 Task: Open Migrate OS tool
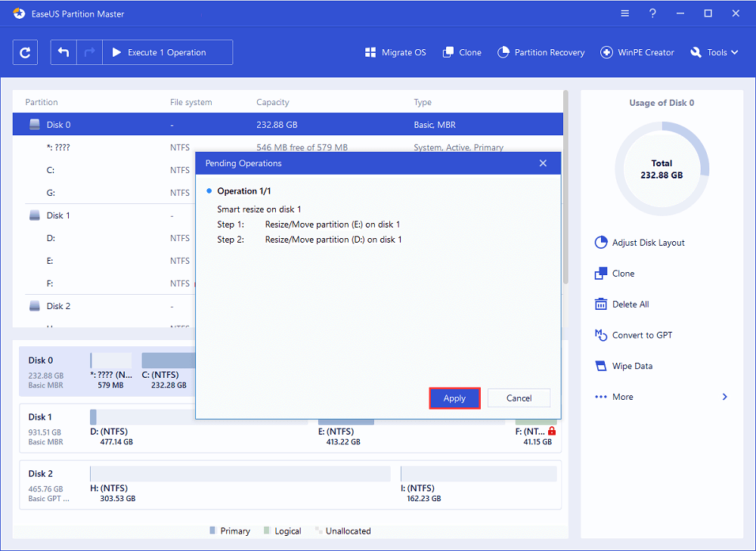(395, 53)
